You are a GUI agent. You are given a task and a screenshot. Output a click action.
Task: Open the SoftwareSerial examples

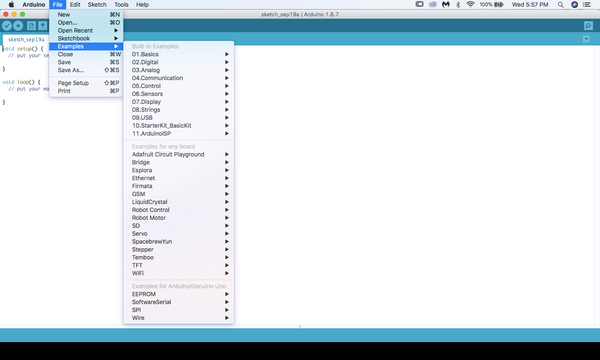click(179, 302)
